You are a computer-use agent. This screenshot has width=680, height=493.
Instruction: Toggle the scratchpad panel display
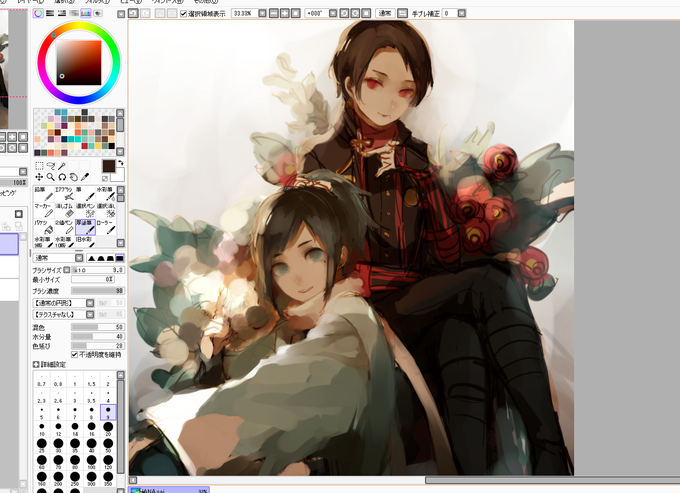98,13
